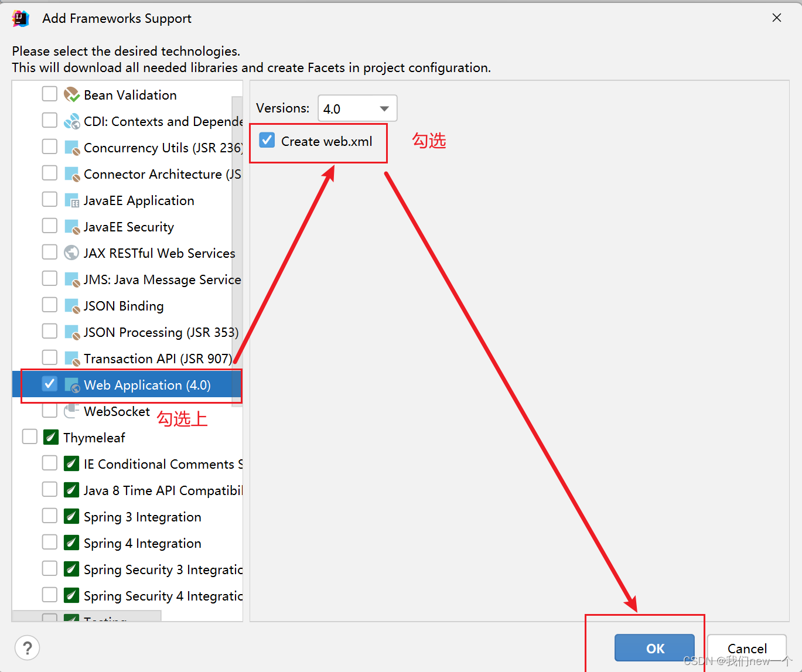Viewport: 802px width, 672px height.
Task: Uncheck the Web Application (4.0) checkbox
Action: [x=50, y=384]
